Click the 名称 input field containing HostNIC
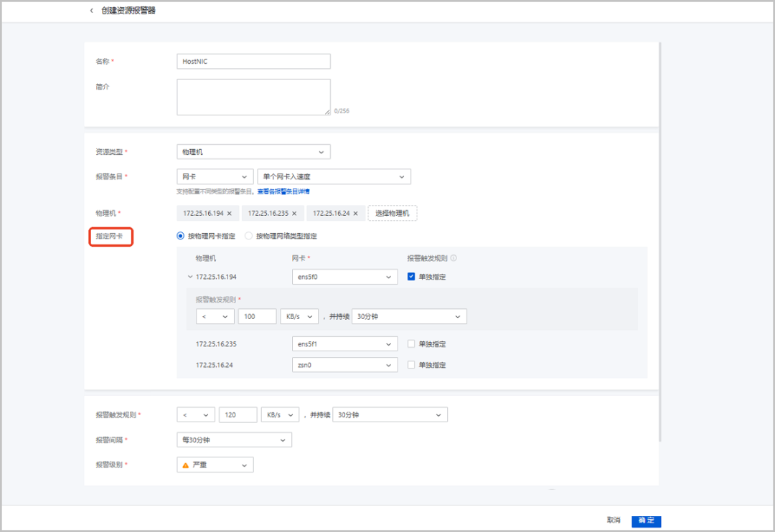The image size is (775, 532). point(253,62)
